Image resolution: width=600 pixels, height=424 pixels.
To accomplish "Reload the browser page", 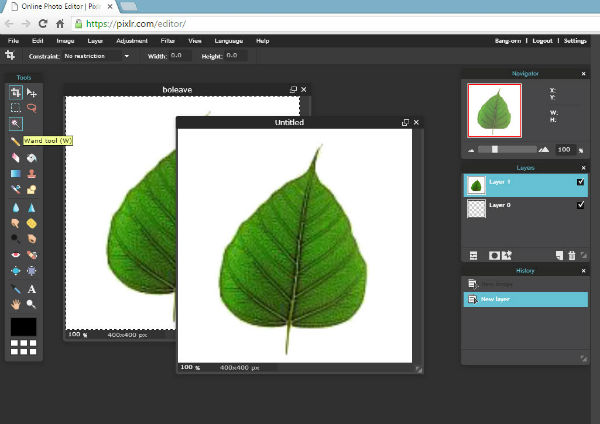I will tap(42, 24).
